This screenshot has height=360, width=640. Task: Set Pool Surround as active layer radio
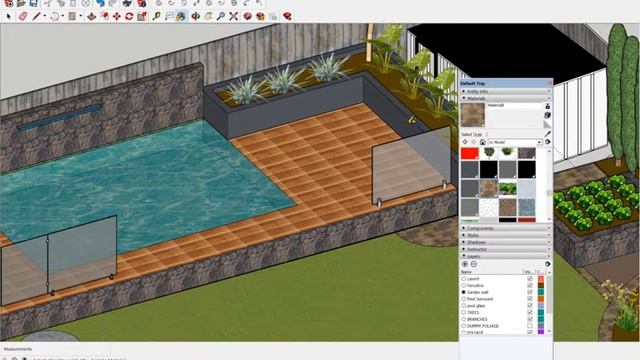(x=464, y=299)
